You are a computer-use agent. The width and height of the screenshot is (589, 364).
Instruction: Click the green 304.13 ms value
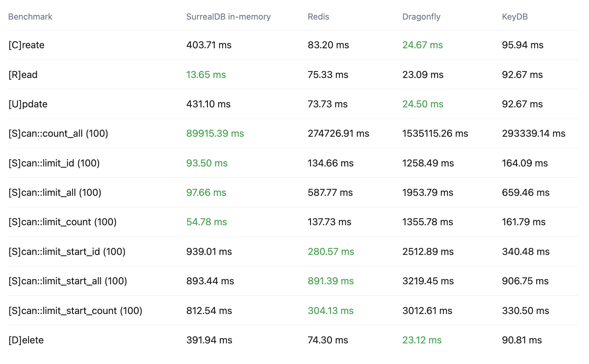coord(331,311)
